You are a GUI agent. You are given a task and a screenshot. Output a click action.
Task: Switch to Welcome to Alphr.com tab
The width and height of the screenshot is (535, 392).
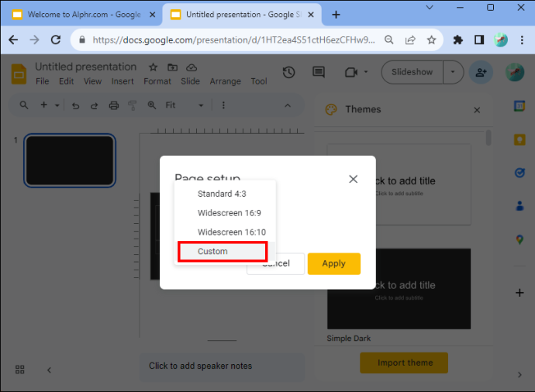[82, 15]
